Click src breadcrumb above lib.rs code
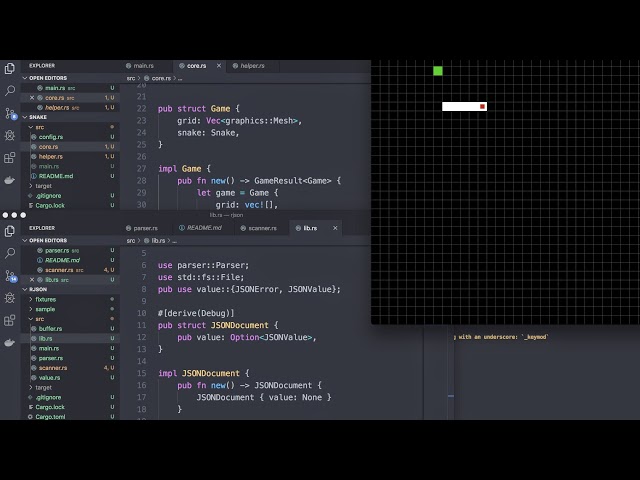 point(131,241)
